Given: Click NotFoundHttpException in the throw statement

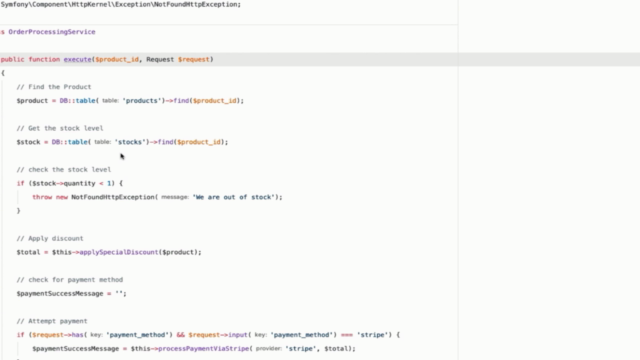Looking at the screenshot, I should point(113,197).
